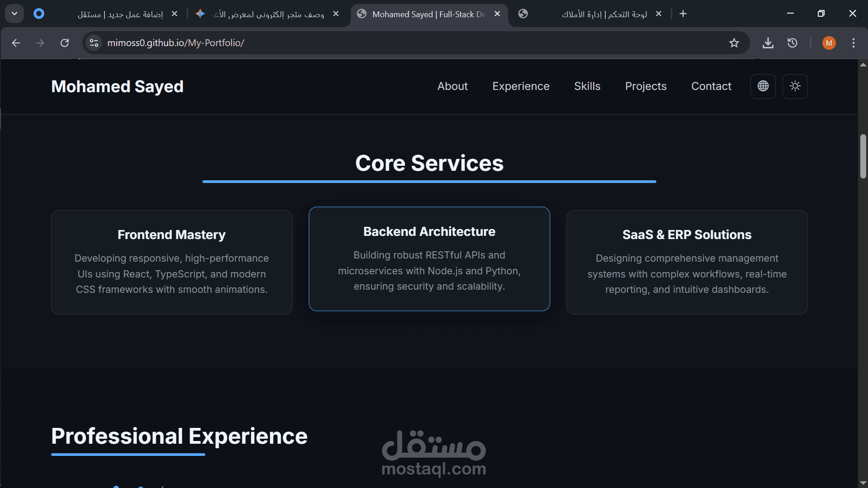View site information icon in address bar

94,43
